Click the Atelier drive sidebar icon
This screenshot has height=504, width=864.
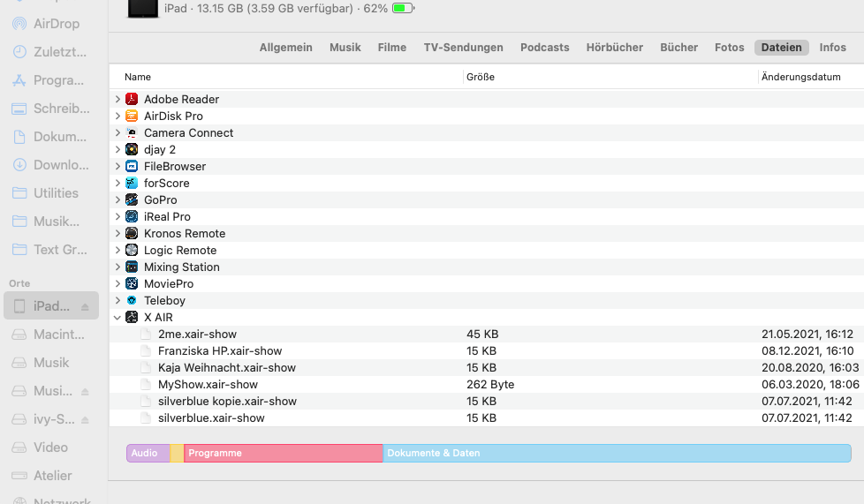click(19, 476)
